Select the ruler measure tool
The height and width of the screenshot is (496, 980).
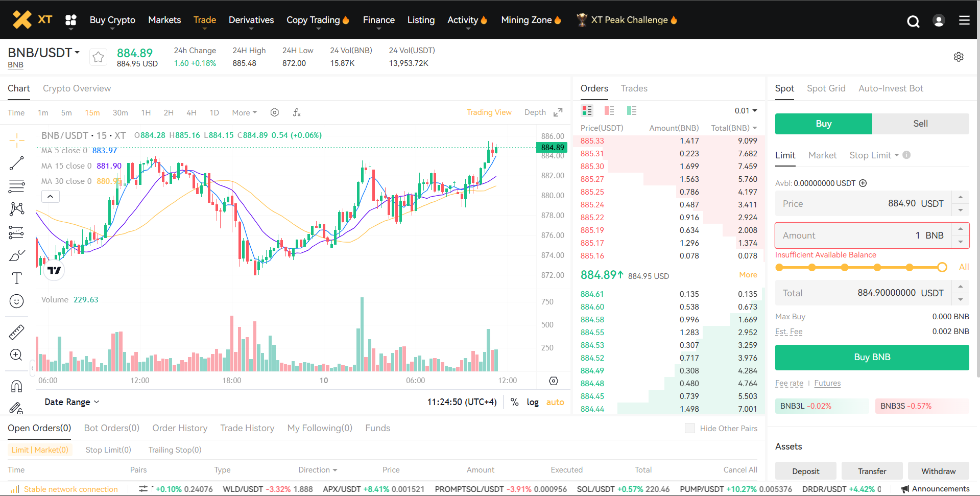[16, 332]
